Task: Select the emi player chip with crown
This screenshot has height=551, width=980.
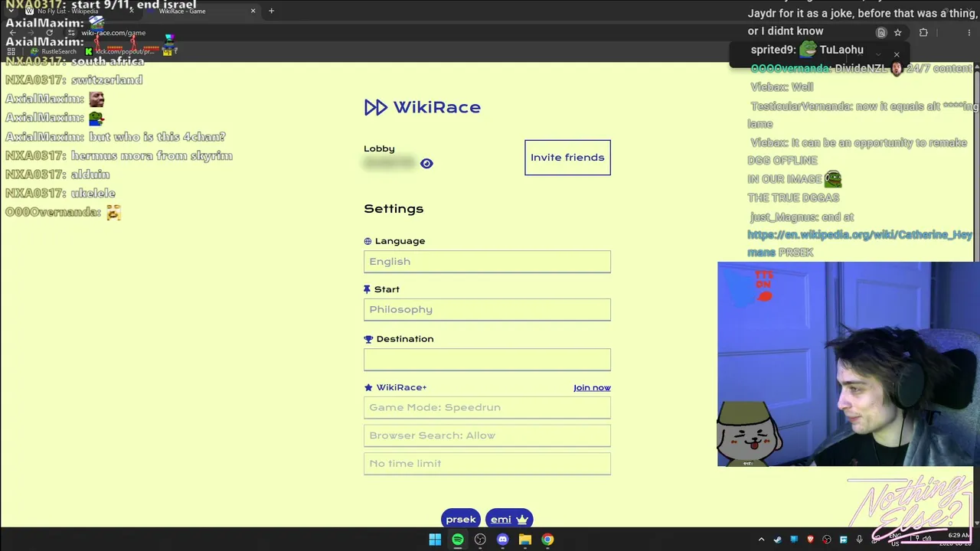Action: click(x=509, y=520)
